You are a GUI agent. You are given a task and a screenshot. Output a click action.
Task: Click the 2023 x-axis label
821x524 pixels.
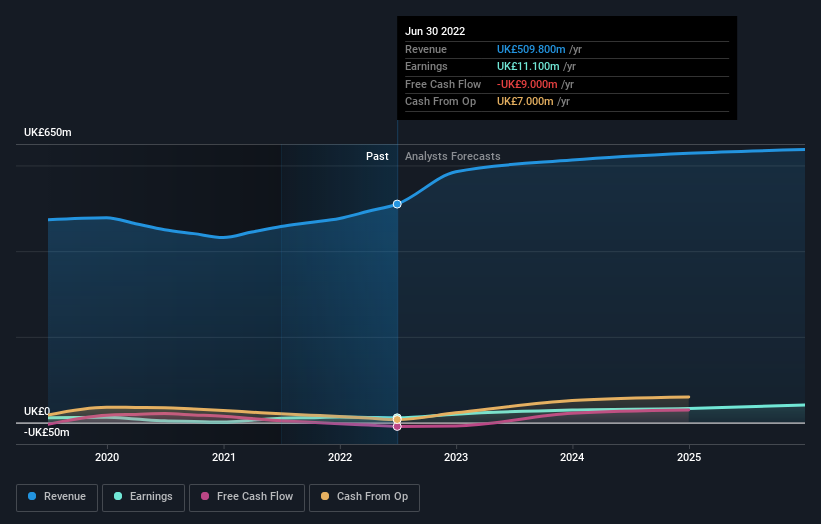tap(456, 457)
